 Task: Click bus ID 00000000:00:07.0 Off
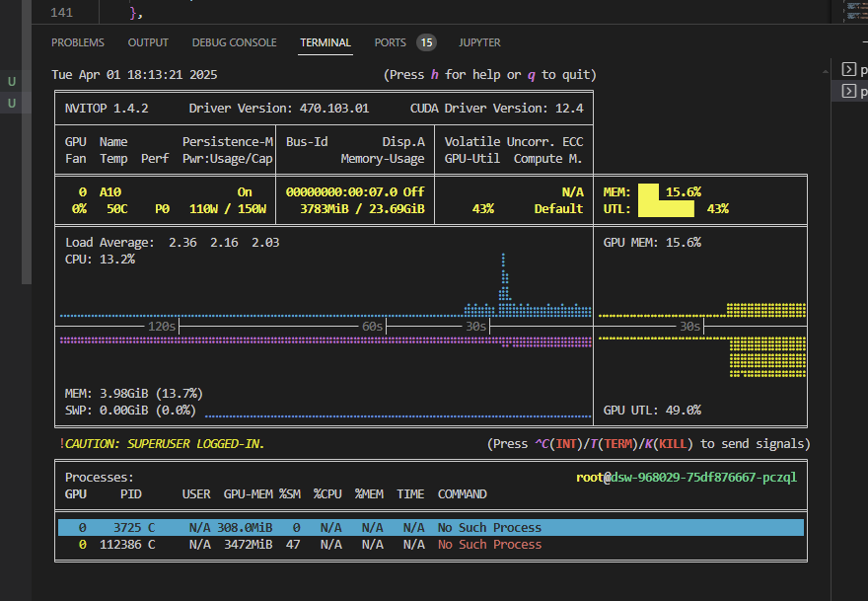355,192
